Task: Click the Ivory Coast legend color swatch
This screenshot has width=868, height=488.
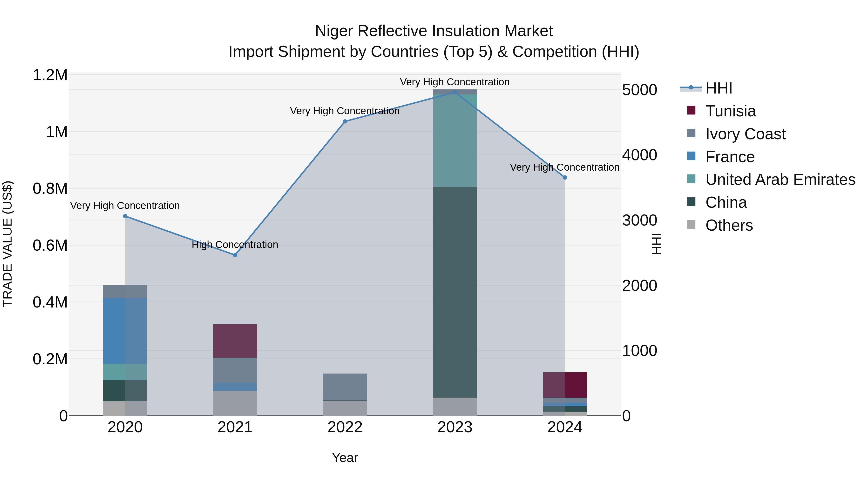Action: coord(691,133)
